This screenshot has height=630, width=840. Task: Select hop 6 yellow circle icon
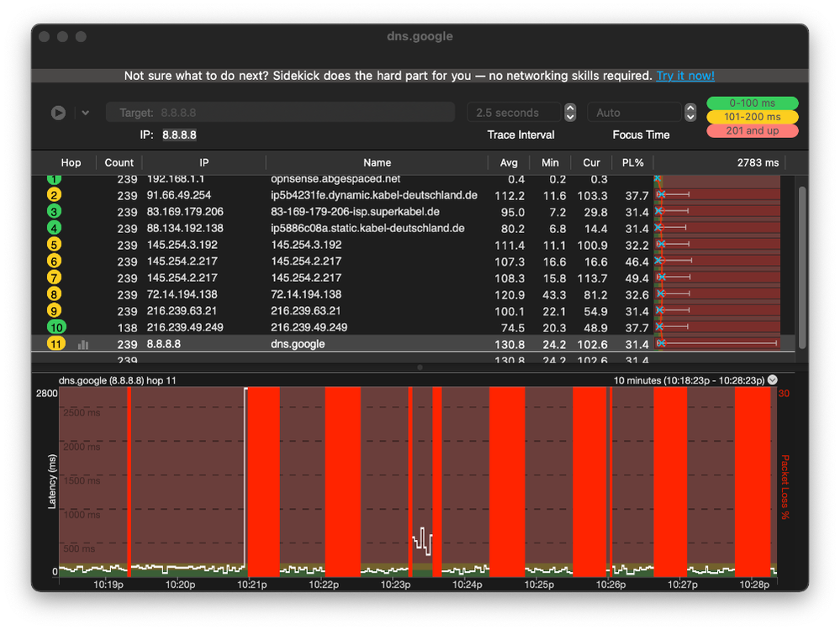(x=54, y=262)
